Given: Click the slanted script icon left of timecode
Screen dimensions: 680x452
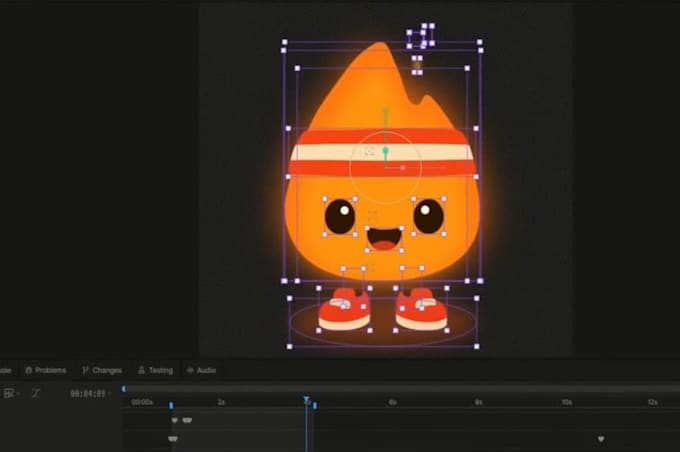Looking at the screenshot, I should pyautogui.click(x=36, y=393).
